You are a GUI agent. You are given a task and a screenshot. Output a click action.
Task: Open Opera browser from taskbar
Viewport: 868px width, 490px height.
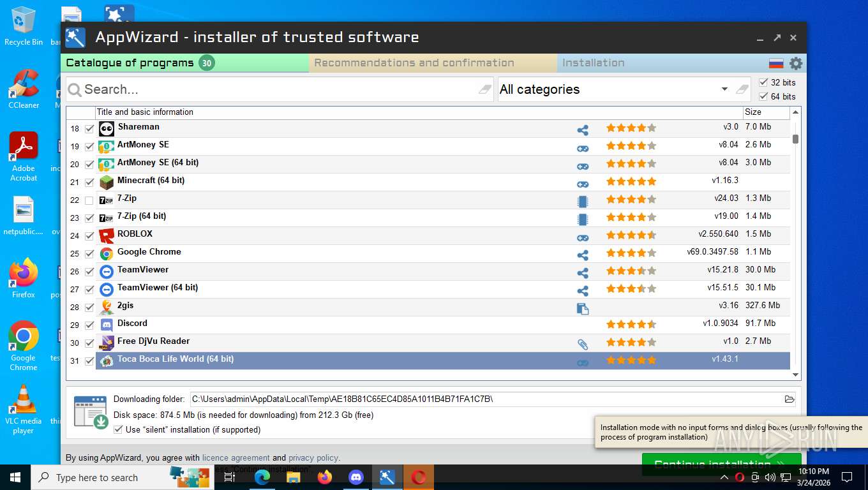point(419,477)
